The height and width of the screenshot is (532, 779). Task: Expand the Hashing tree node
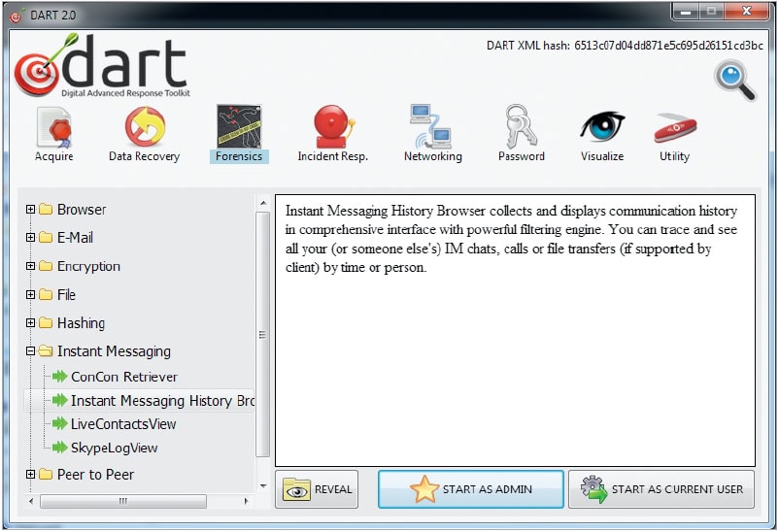pos(30,323)
